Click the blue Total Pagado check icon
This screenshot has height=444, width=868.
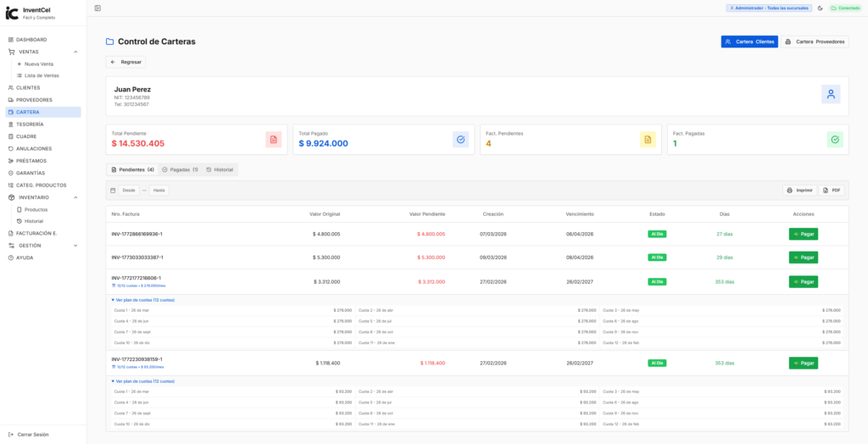click(x=460, y=140)
